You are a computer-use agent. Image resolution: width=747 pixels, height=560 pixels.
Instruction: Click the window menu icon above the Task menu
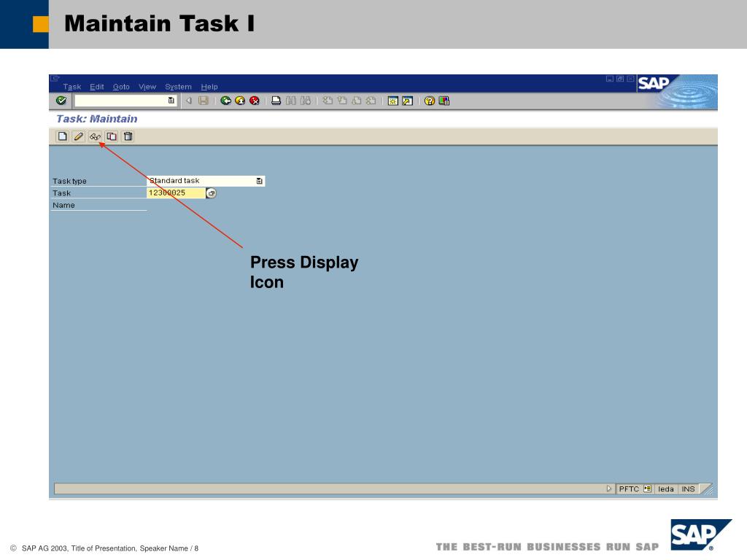pos(55,78)
